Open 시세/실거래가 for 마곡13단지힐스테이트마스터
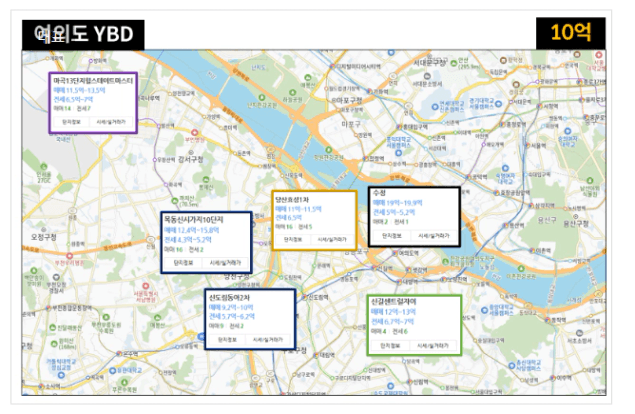Screen dimensions: 635x414 [x=111, y=122]
